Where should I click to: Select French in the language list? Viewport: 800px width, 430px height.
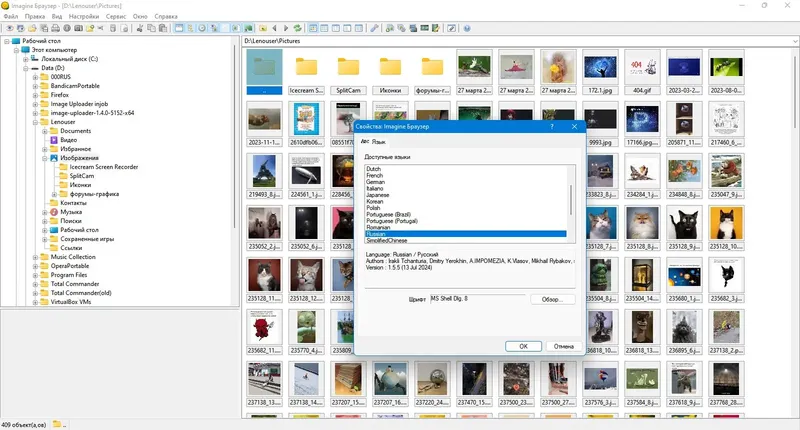click(x=465, y=175)
